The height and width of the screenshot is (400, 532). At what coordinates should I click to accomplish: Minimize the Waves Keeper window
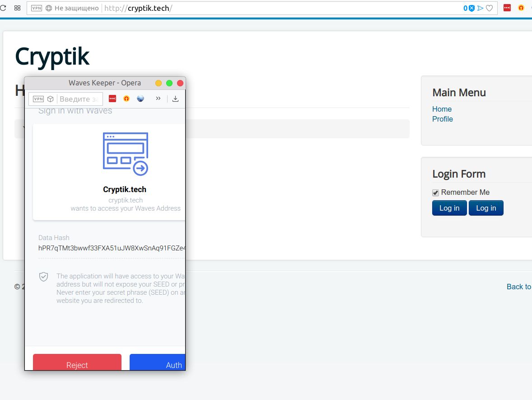pos(159,83)
